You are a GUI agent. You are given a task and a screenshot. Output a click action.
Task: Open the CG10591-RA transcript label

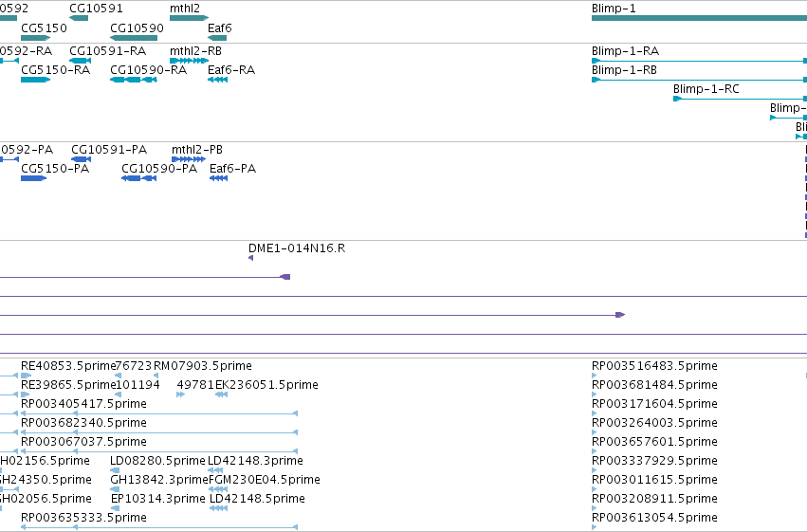(107, 51)
